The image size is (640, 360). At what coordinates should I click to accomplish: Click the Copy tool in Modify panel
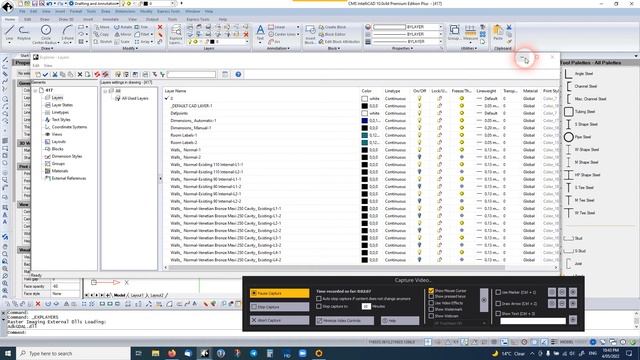click(x=102, y=34)
